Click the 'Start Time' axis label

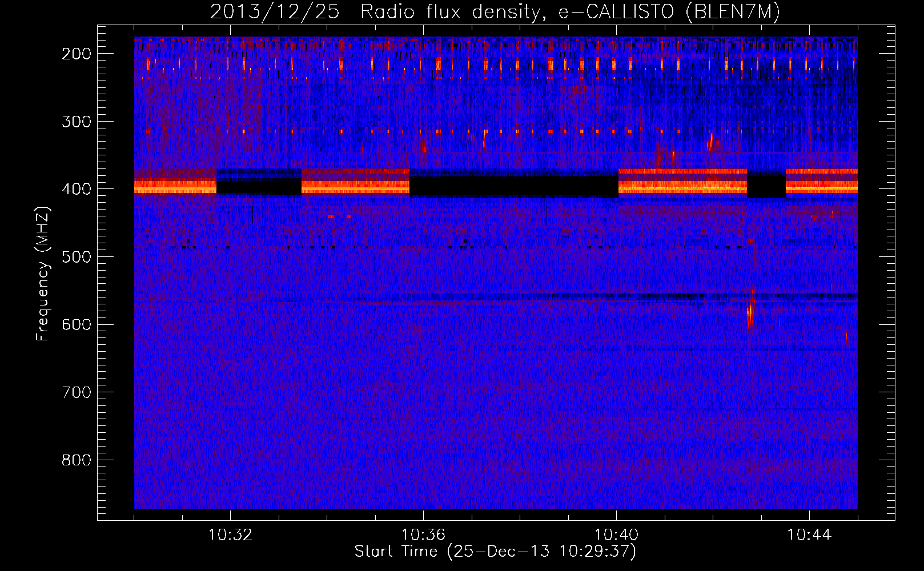(x=495, y=552)
